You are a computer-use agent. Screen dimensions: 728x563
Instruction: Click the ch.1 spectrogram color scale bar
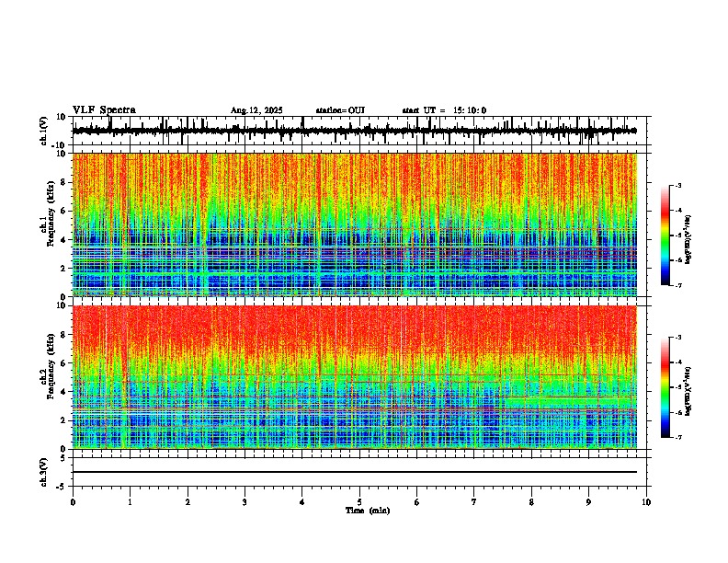[665, 236]
